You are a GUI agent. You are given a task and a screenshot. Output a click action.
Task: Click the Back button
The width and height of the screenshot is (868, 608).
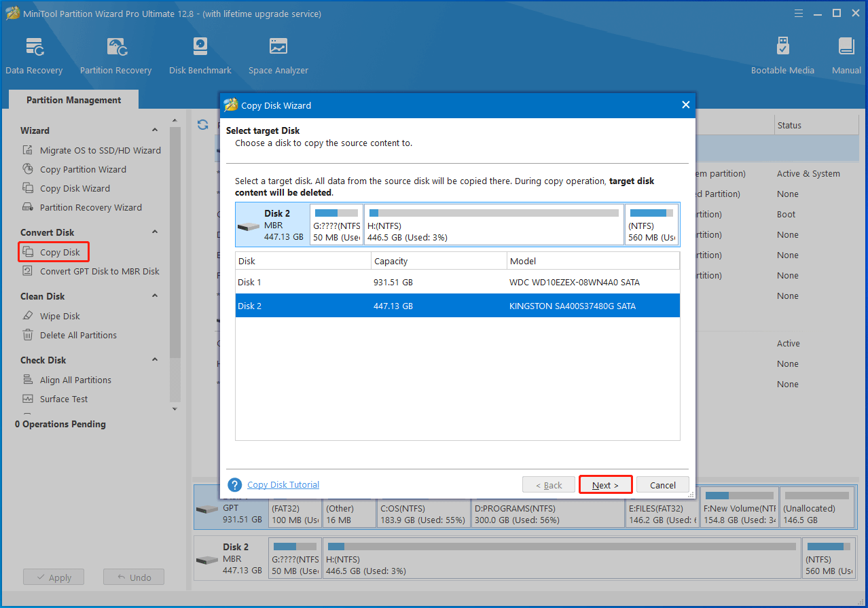click(x=549, y=485)
